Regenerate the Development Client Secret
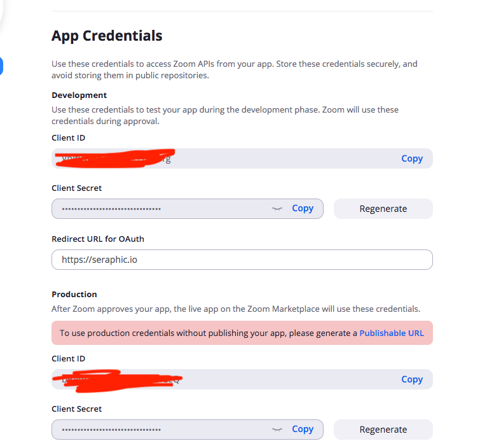480x448 pixels. pyautogui.click(x=383, y=209)
